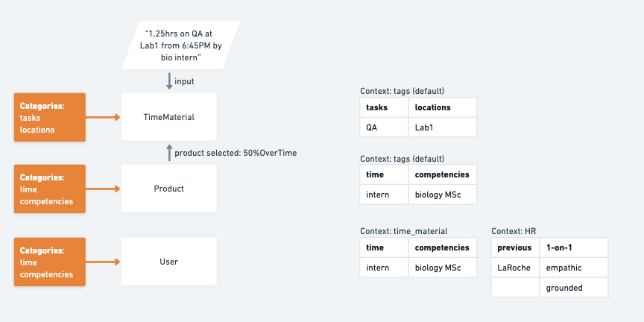Click the input down arrow icon
Screen dimensions: 644x322
[169, 81]
